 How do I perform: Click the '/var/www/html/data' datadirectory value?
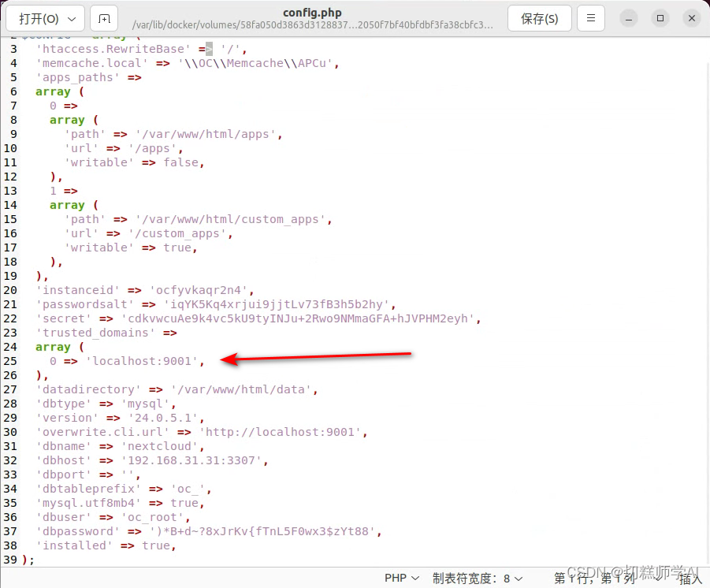point(241,389)
